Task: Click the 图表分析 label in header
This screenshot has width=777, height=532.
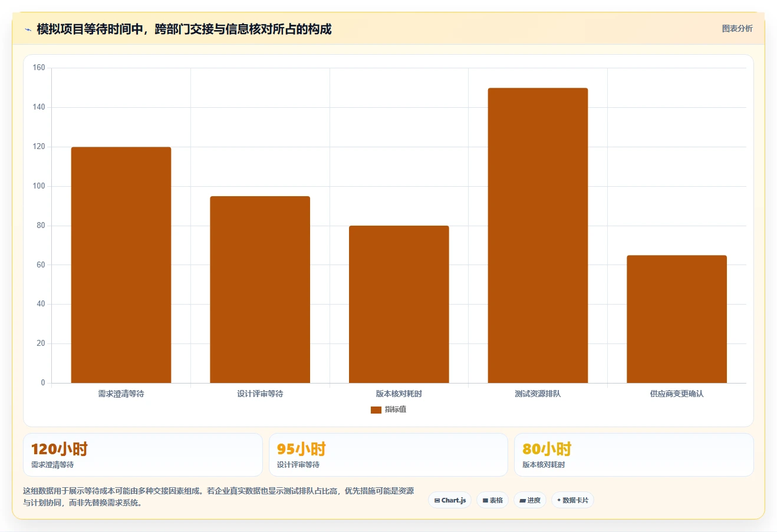Action: coord(737,28)
